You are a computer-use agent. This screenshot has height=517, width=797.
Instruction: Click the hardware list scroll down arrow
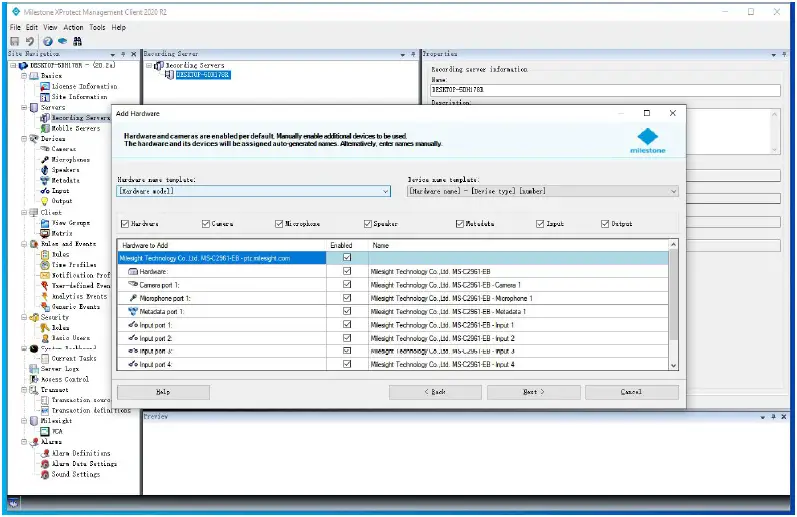(673, 365)
